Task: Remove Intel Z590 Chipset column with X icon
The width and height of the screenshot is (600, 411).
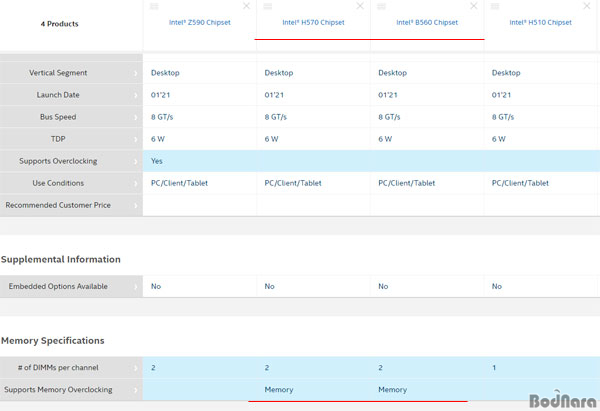Action: pyautogui.click(x=246, y=6)
